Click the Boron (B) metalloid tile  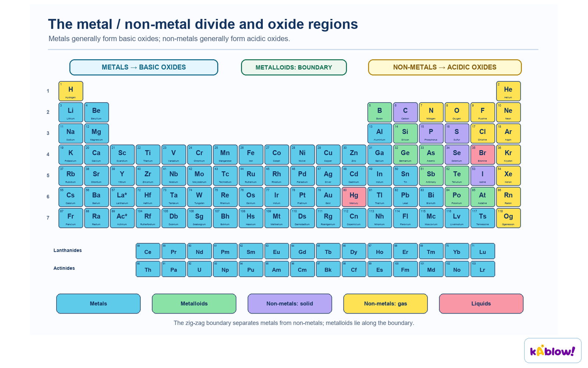pos(380,112)
